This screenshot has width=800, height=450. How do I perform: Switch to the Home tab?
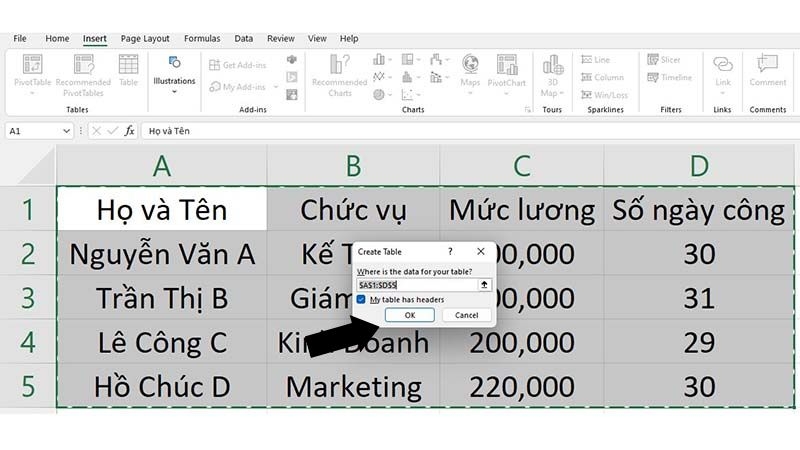click(x=57, y=38)
